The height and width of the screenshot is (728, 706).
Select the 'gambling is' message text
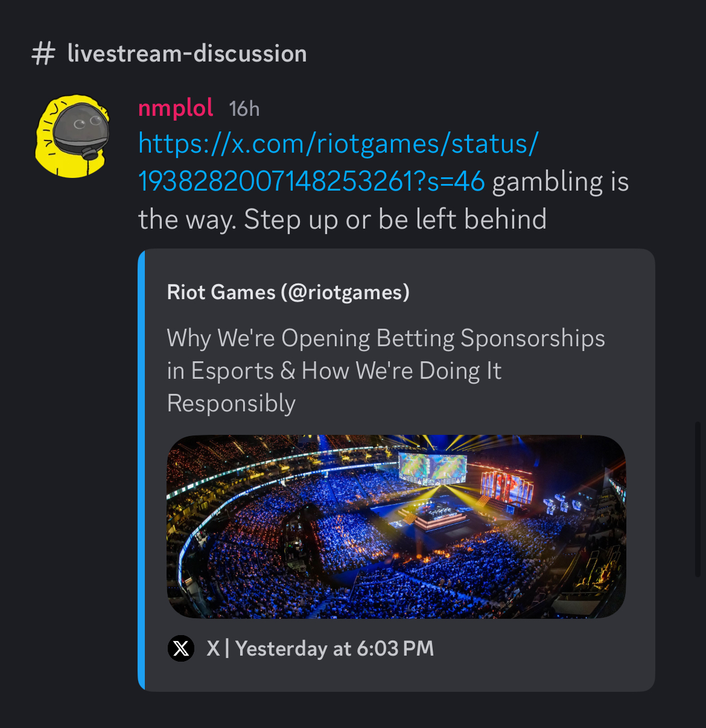point(561,182)
